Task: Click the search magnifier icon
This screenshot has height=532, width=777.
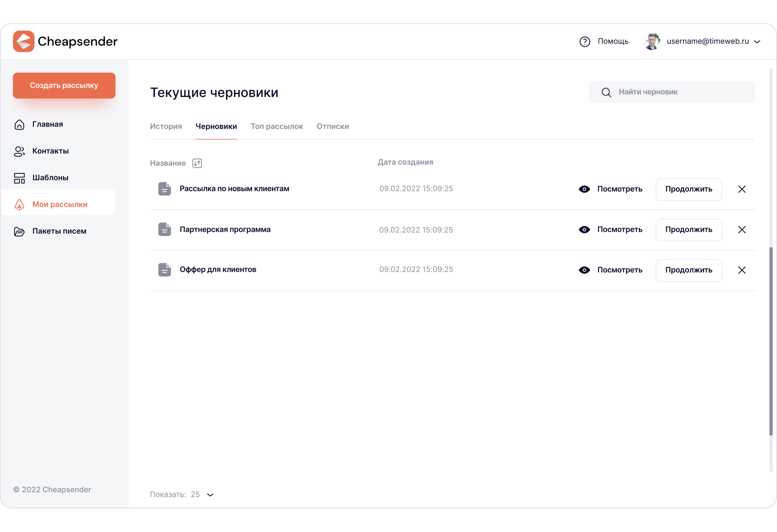Action: click(x=606, y=92)
